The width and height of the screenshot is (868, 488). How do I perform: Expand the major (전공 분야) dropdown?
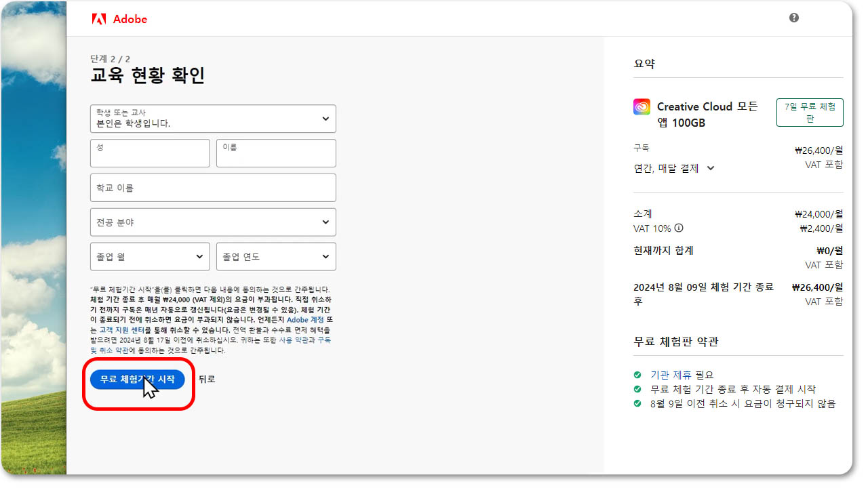(x=213, y=222)
